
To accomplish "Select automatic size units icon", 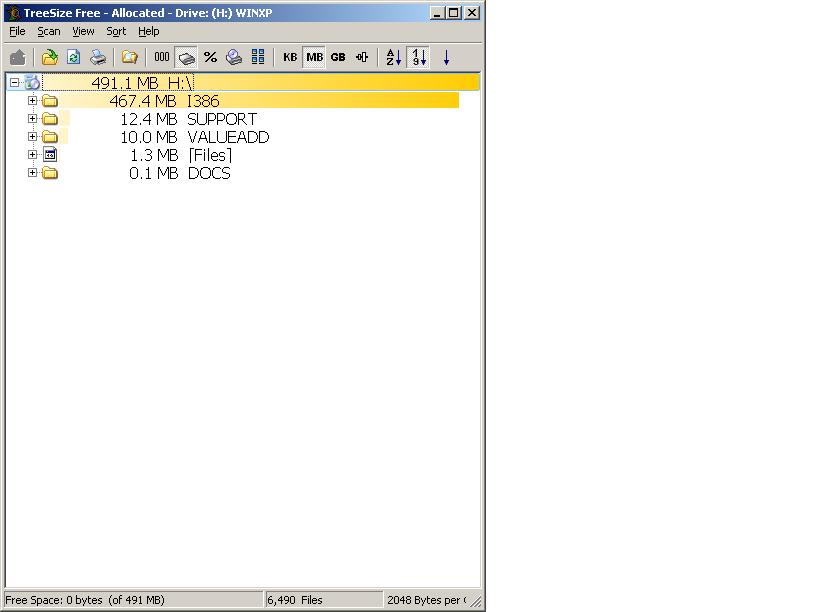I will pyautogui.click(x=362, y=57).
